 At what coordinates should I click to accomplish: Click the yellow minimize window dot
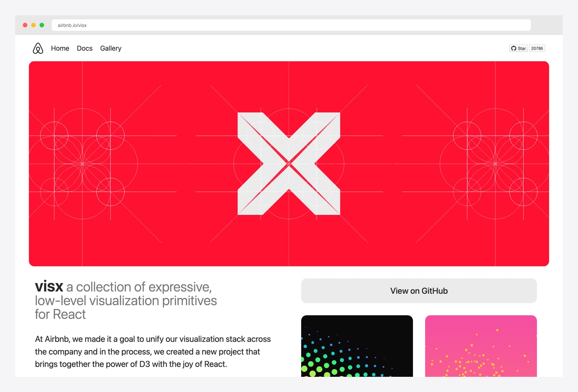[33, 25]
